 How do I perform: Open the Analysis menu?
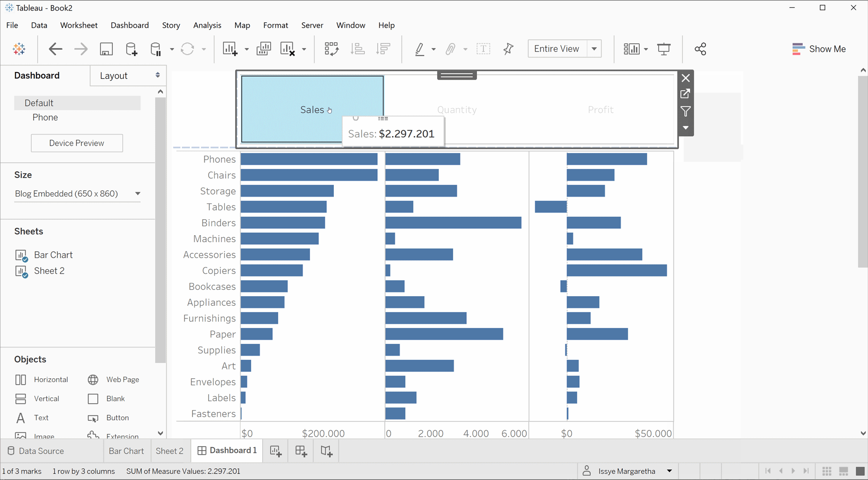[x=207, y=25]
